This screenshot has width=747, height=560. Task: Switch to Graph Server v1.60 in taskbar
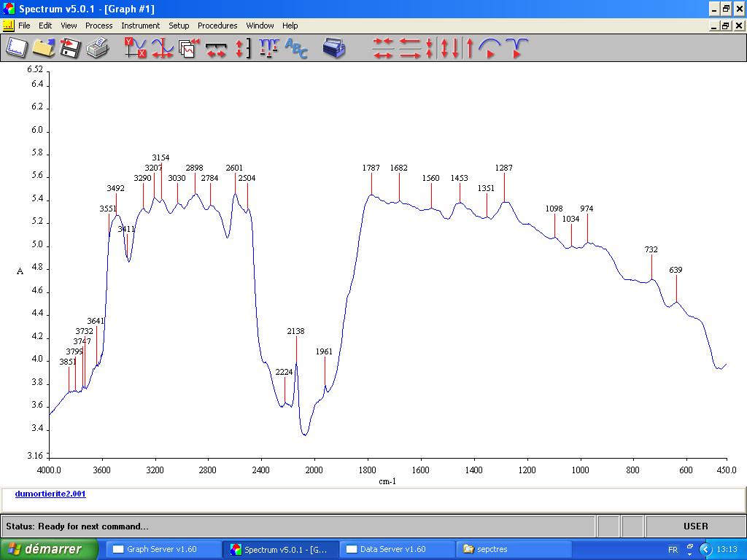pos(162,549)
